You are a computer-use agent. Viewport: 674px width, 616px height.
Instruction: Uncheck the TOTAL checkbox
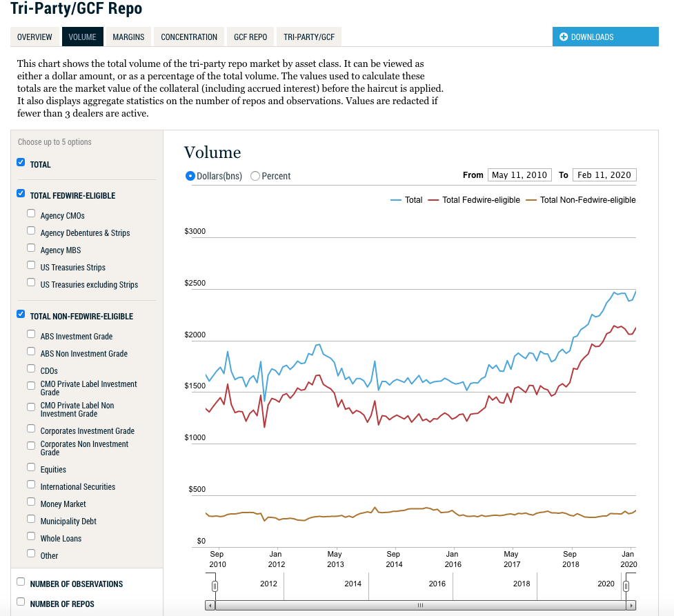21,163
